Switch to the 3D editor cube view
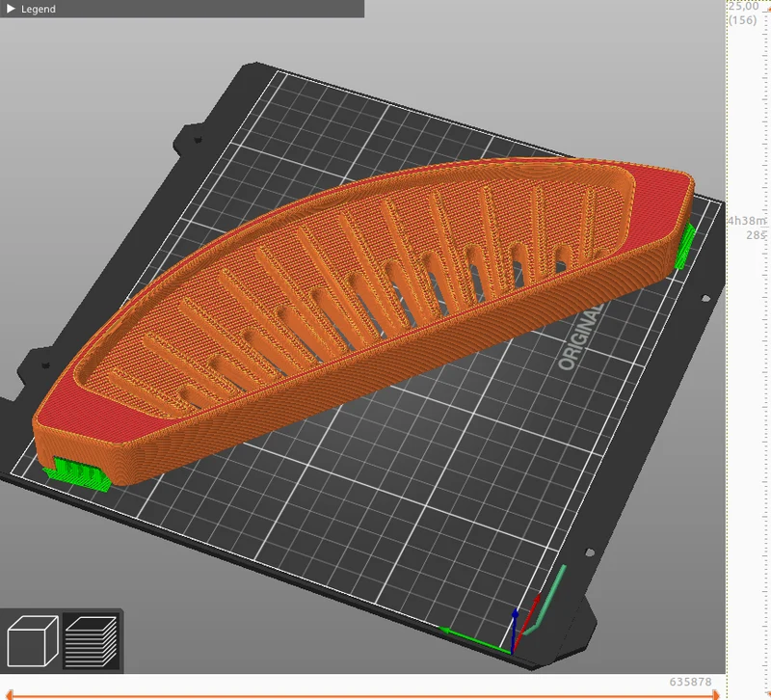 click(33, 641)
